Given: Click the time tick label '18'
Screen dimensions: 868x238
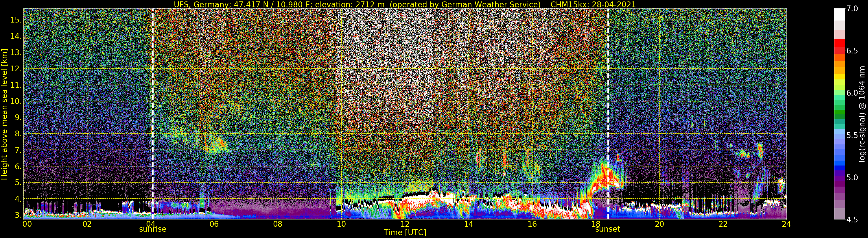Looking at the screenshot, I should [596, 224].
